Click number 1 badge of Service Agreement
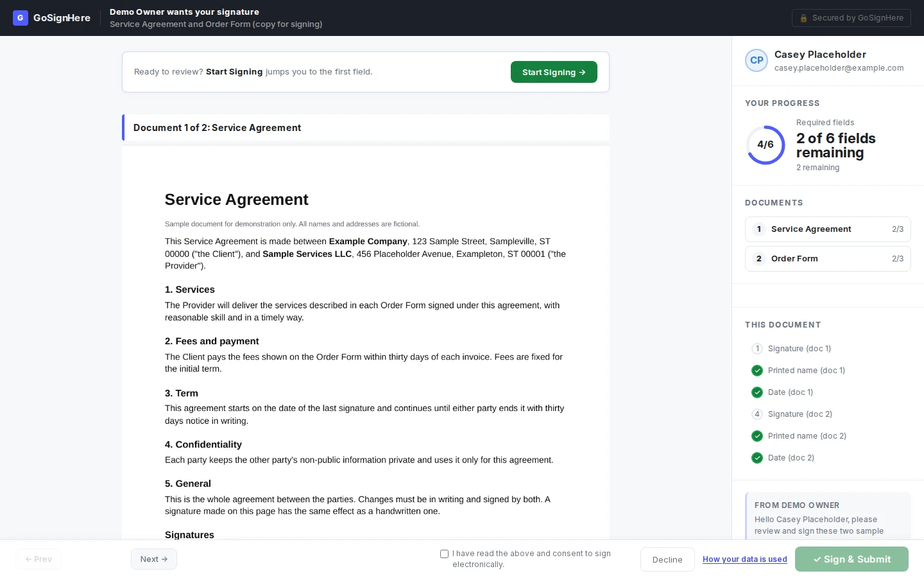This screenshot has height=578, width=924. tap(759, 229)
